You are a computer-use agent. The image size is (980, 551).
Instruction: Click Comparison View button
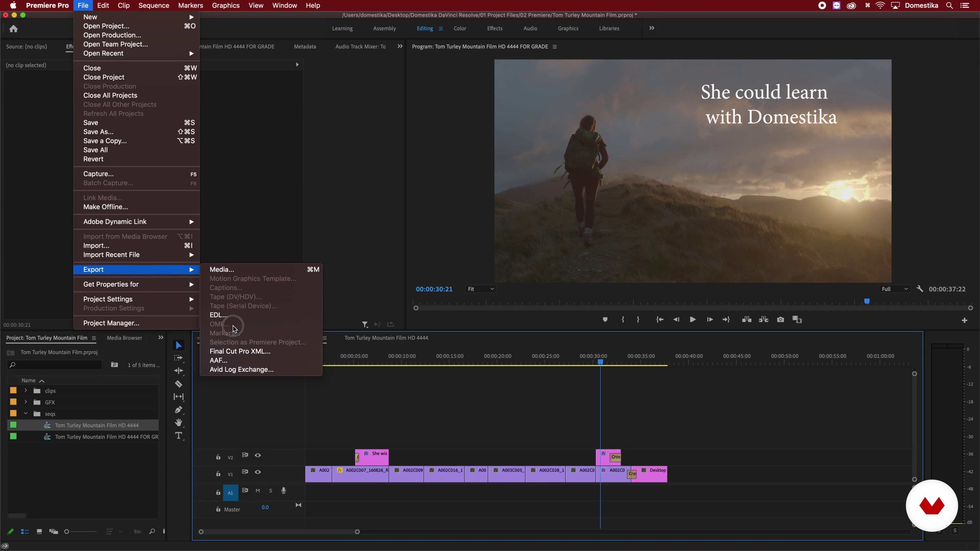[797, 320]
